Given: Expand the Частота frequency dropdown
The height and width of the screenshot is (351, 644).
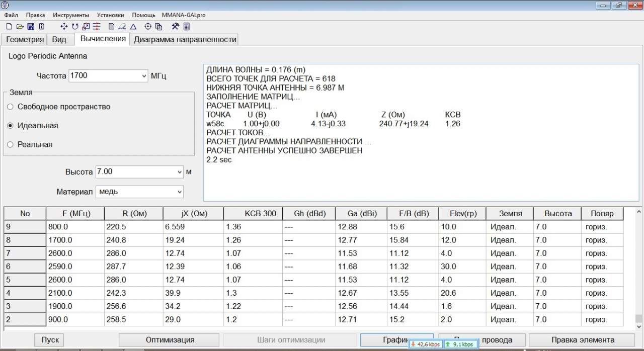Looking at the screenshot, I should (144, 76).
